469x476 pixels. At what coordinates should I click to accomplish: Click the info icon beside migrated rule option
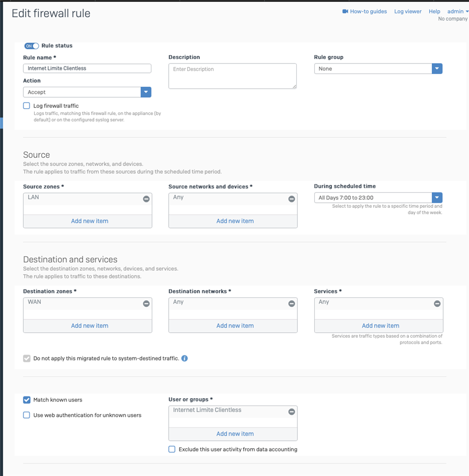[x=185, y=358]
